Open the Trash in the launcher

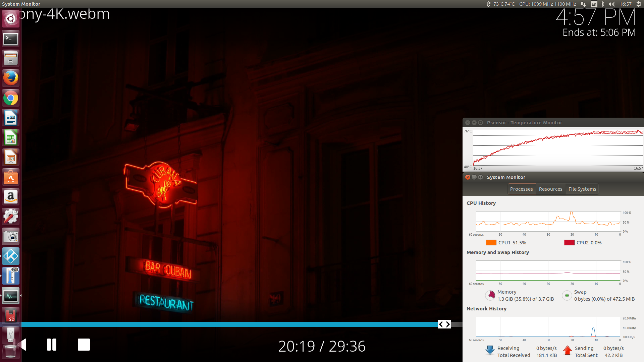pos(11,352)
